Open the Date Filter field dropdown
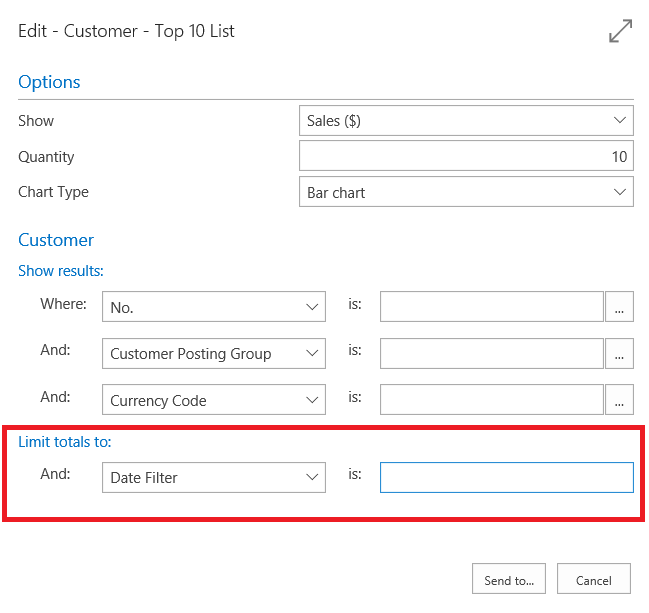This screenshot has width=649, height=613. tap(214, 478)
